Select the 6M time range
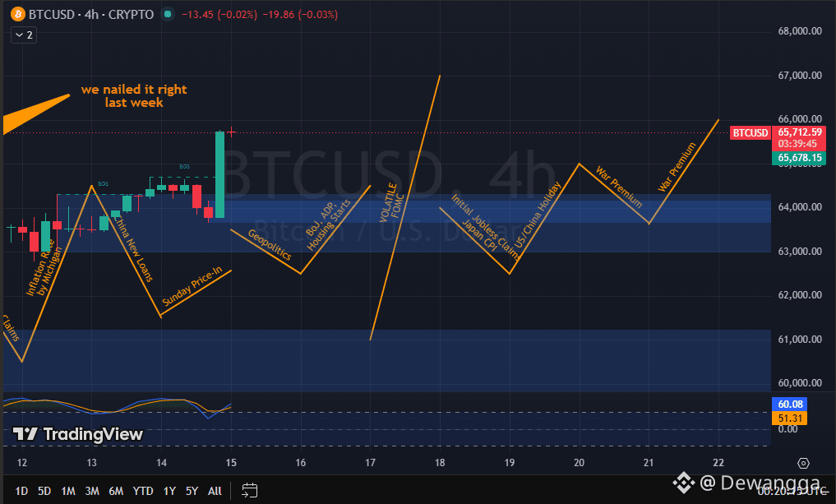 click(x=116, y=491)
